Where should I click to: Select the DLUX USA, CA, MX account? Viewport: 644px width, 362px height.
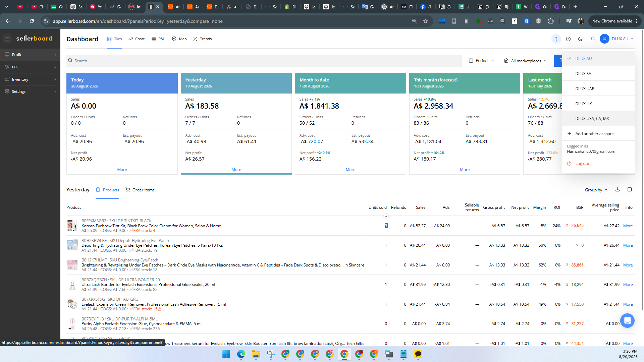598,118
